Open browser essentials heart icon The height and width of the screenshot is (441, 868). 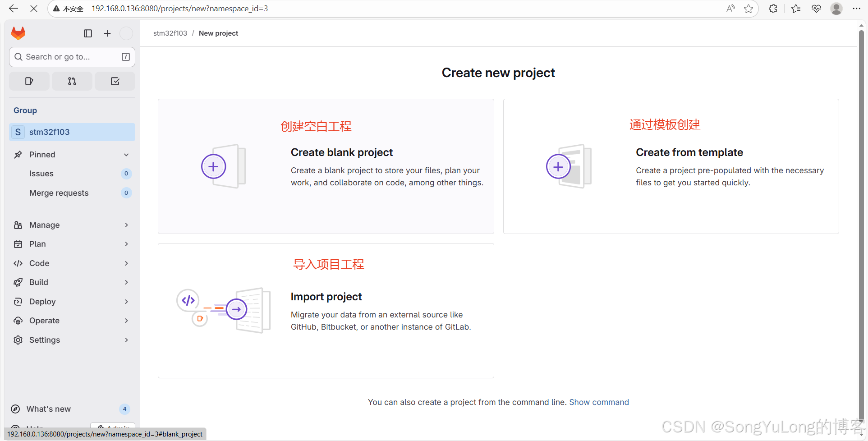pos(816,9)
